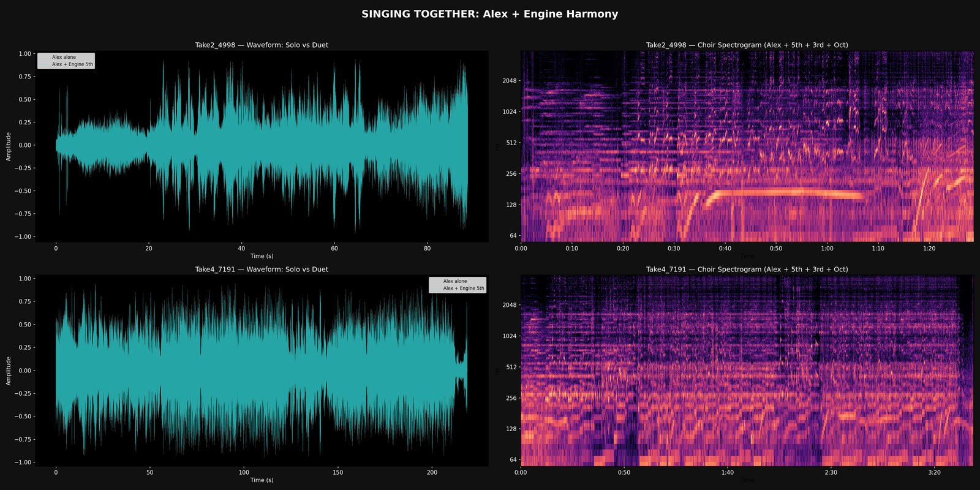Click the '200' tick on Take4_7191 waveform time axis

[x=432, y=472]
